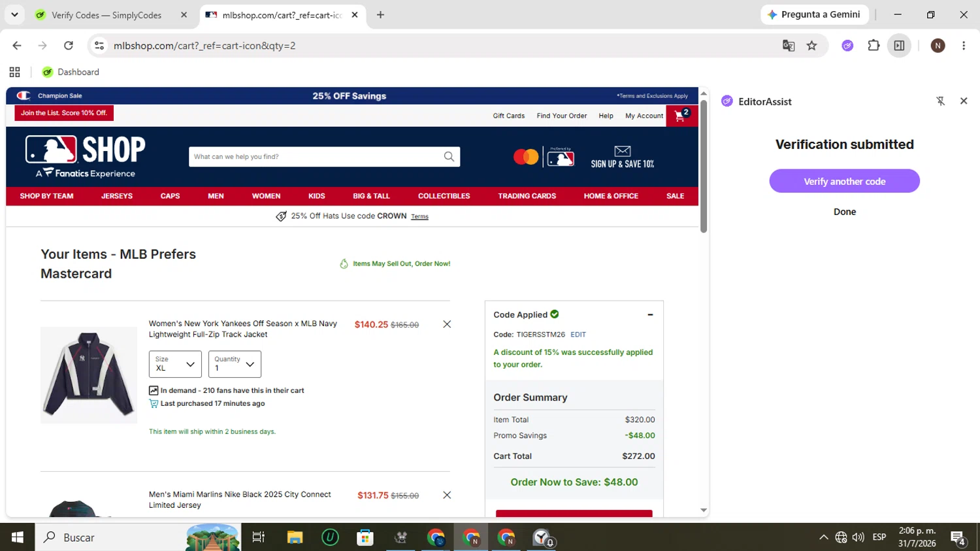
Task: Click EDIT next to code TIGERSSTM26
Action: pyautogui.click(x=578, y=335)
